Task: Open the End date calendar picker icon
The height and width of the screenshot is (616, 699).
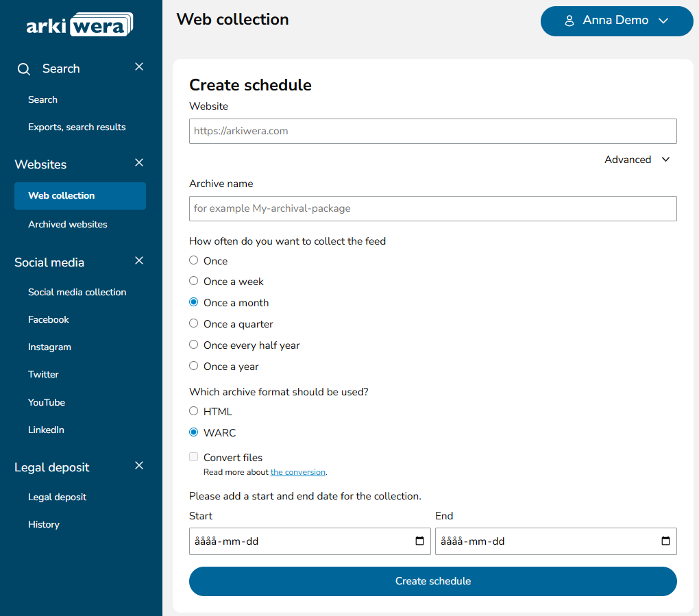Action: 665,541
